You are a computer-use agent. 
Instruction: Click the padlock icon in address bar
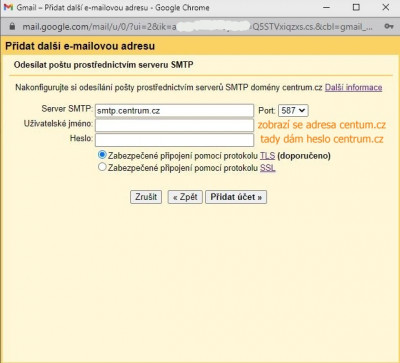click(12, 26)
